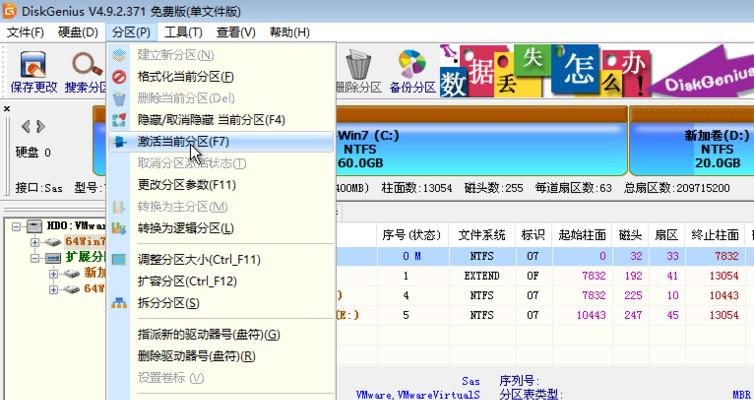The image size is (754, 400).
Task: Open the 帮助(H) menu
Action: (289, 33)
